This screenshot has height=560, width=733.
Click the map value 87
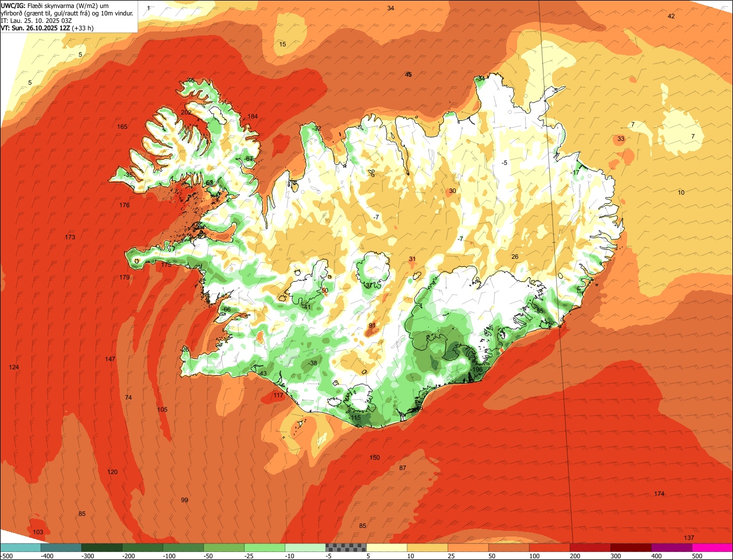pos(403,468)
